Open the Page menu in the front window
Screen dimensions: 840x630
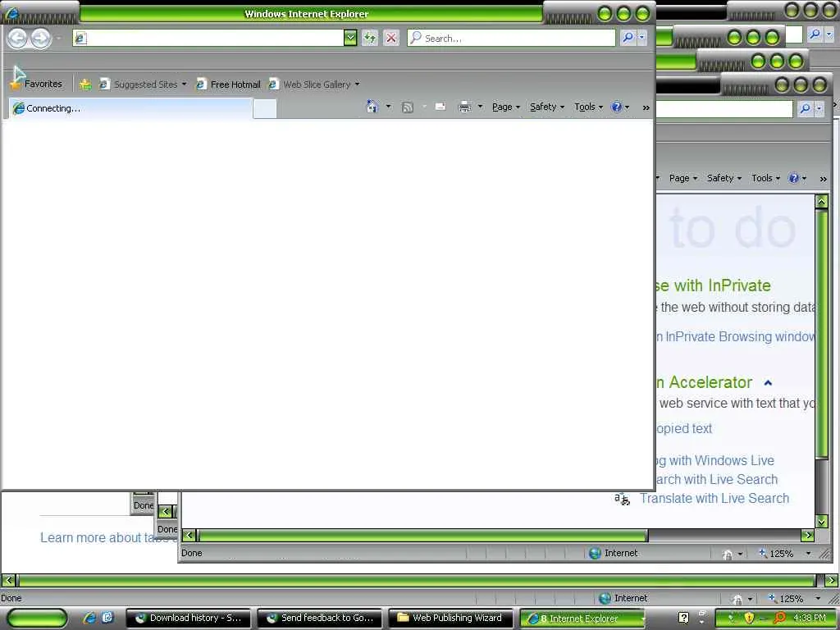pyautogui.click(x=505, y=107)
